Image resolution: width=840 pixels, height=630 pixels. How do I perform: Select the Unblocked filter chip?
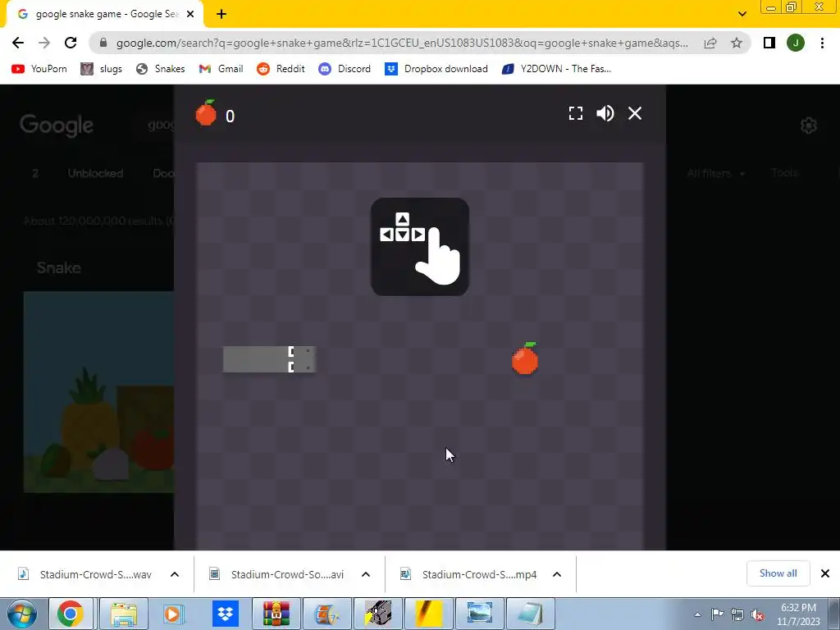pos(95,174)
